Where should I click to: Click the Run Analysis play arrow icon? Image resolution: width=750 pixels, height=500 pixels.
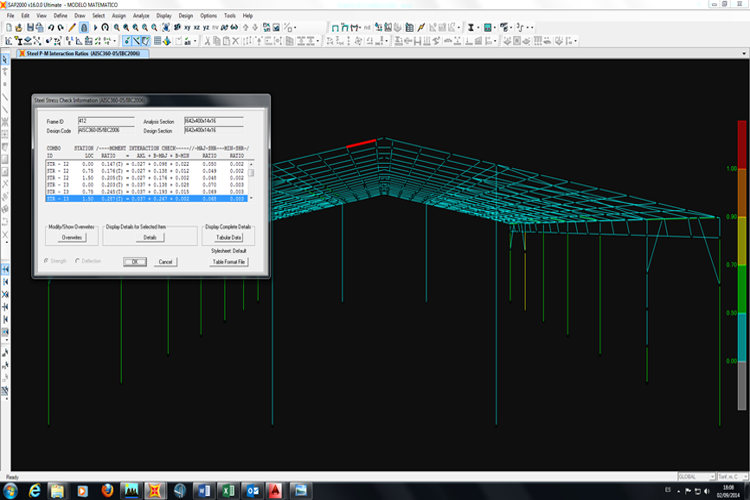[95, 28]
